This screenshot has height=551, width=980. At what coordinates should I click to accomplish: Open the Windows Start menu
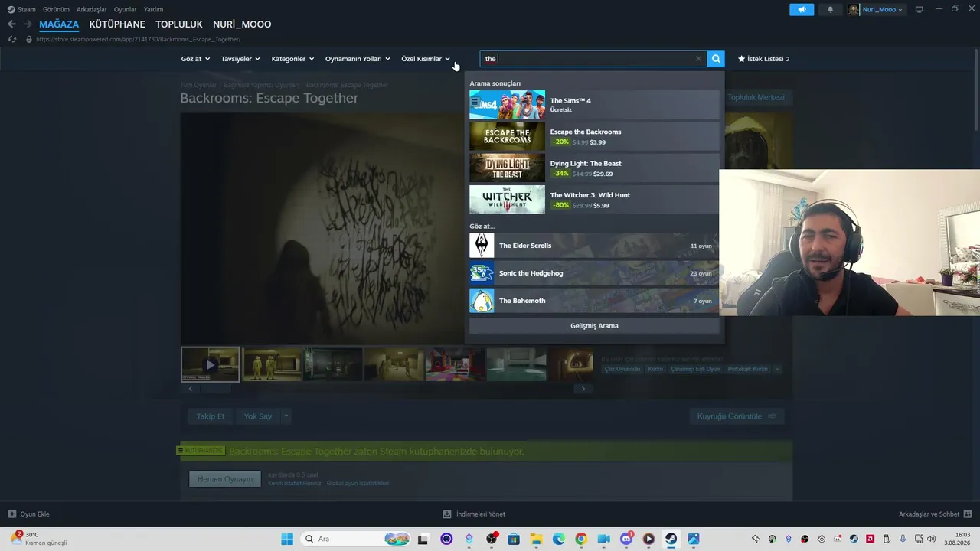[287, 539]
